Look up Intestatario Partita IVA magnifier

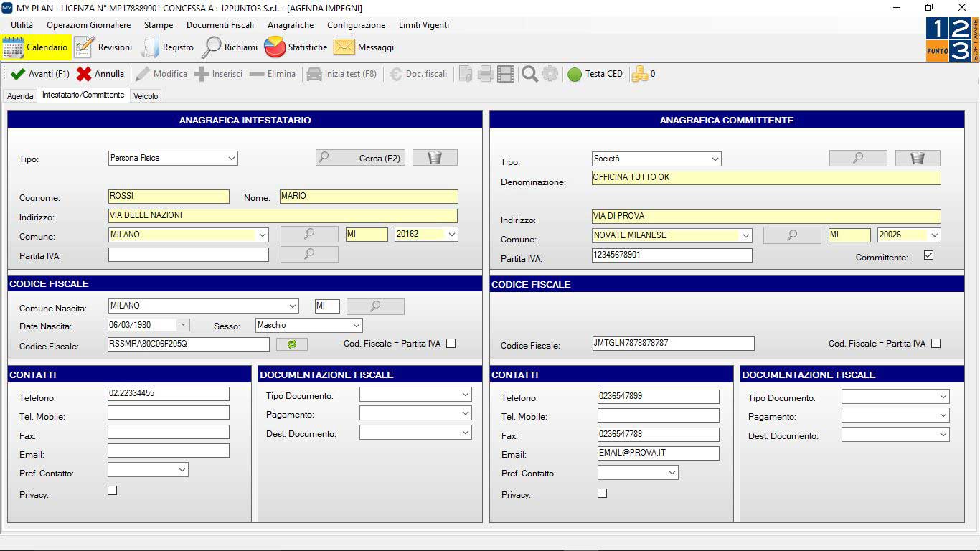(x=309, y=254)
